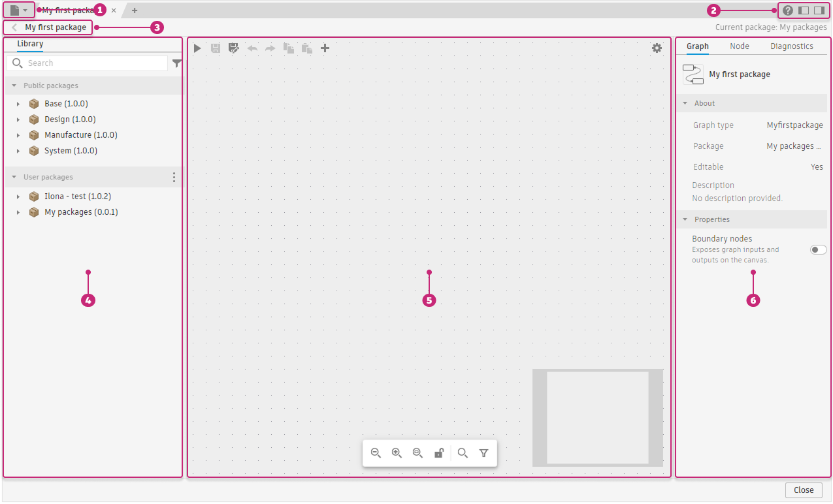Zoom in on the canvas
Image resolution: width=833 pixels, height=504 pixels.
coord(397,453)
